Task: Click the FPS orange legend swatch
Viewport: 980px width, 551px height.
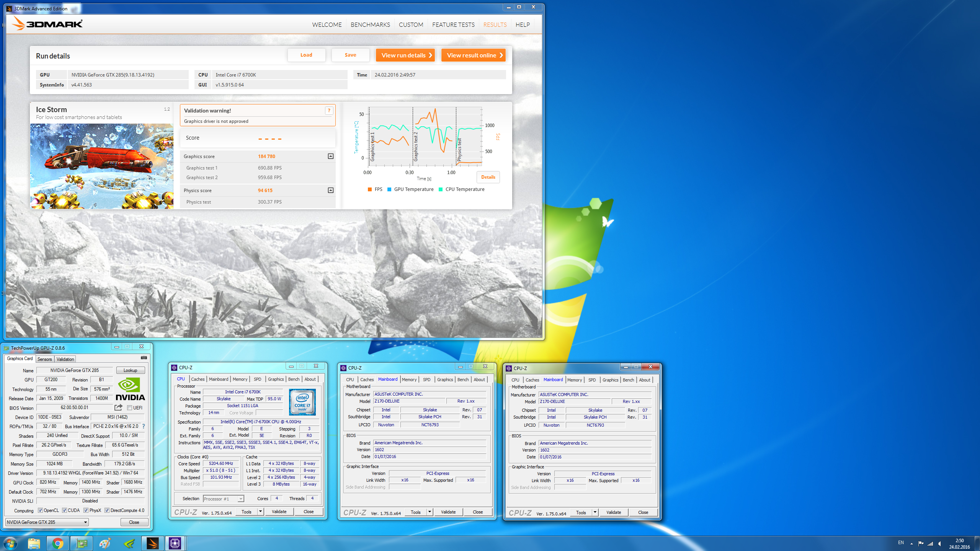Action: point(370,189)
